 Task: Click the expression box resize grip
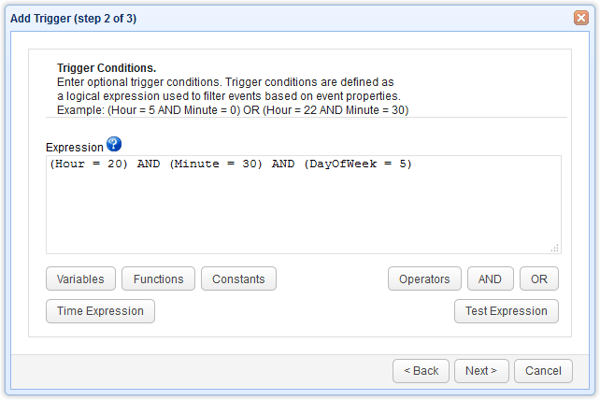point(554,247)
